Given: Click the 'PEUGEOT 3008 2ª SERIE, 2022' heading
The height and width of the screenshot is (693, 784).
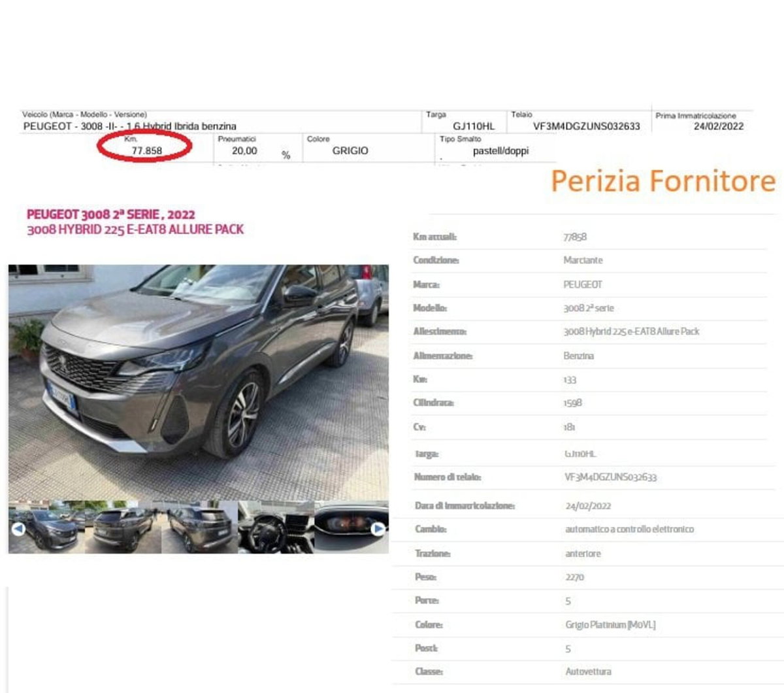Looking at the screenshot, I should 111,214.
